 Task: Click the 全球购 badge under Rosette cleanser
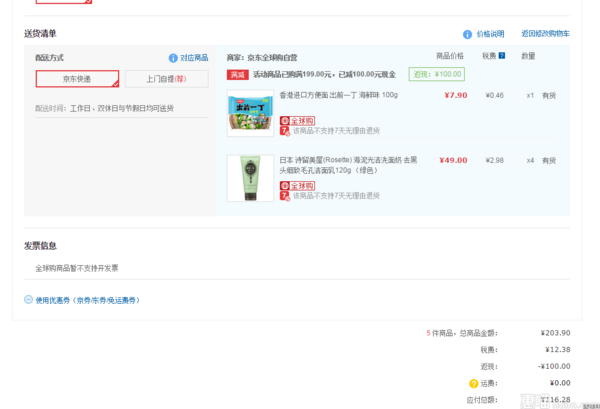[x=297, y=186]
